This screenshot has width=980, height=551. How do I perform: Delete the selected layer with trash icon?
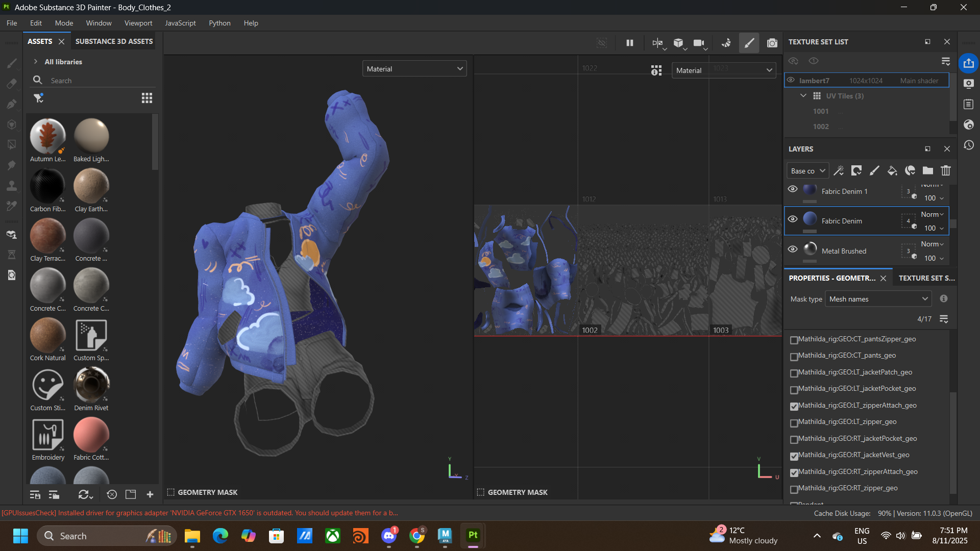(x=945, y=171)
